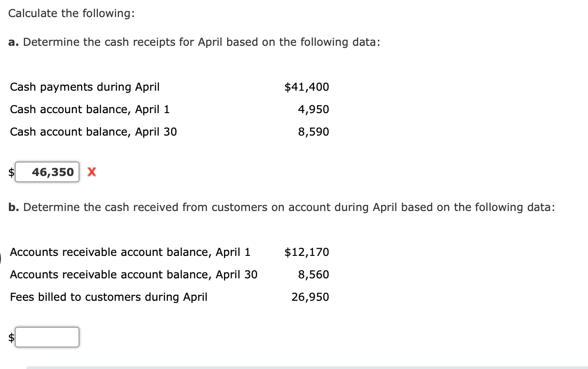Select the cash receipts answer field showing 46,350

pos(47,172)
